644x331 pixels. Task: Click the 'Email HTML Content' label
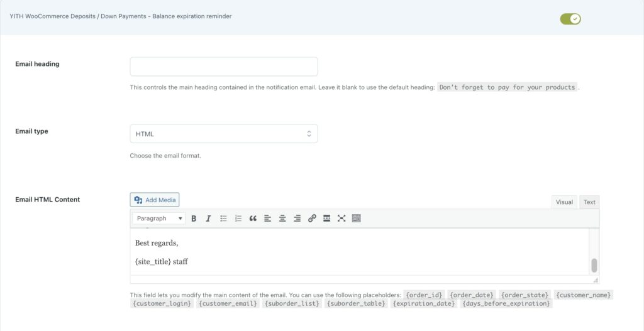click(x=48, y=200)
